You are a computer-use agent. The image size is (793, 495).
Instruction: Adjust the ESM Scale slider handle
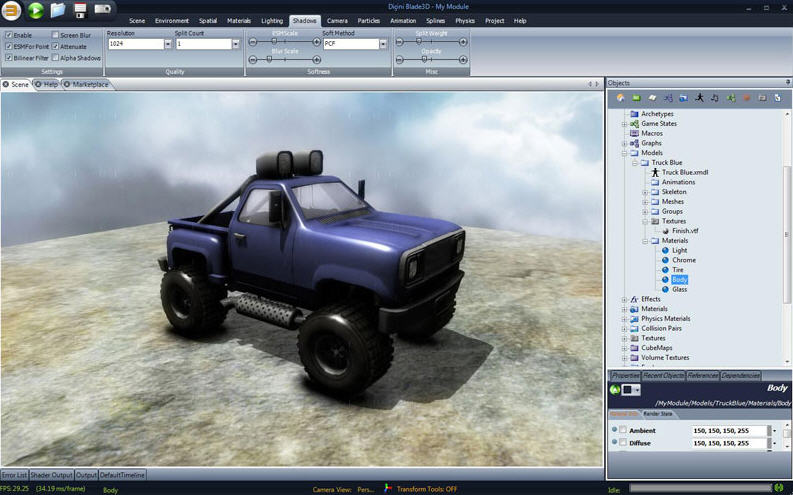tap(274, 42)
